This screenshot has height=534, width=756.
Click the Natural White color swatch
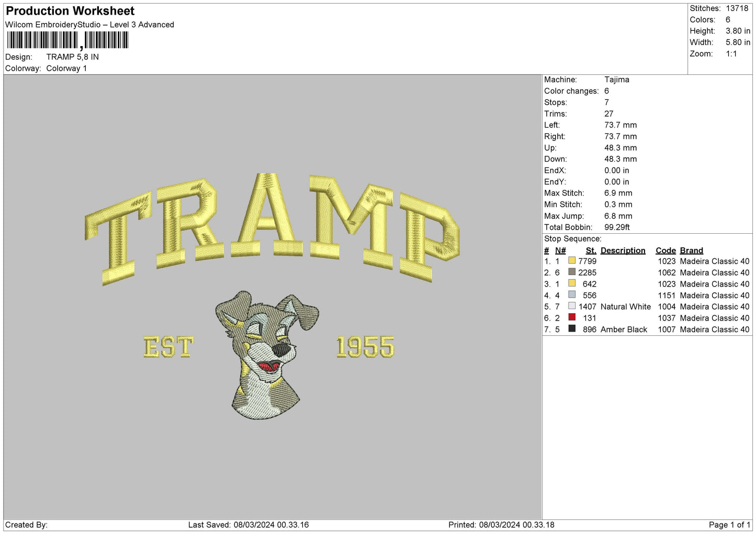(572, 306)
